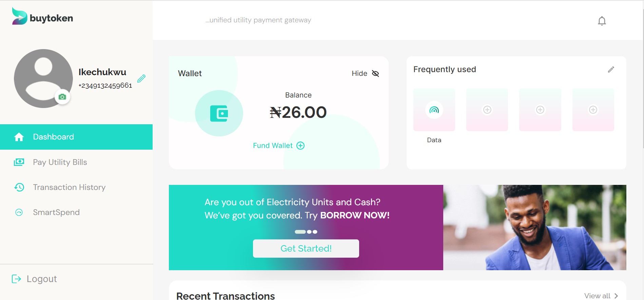The image size is (644, 300).
Task: Open the Data shortcut icon
Action: tap(434, 110)
